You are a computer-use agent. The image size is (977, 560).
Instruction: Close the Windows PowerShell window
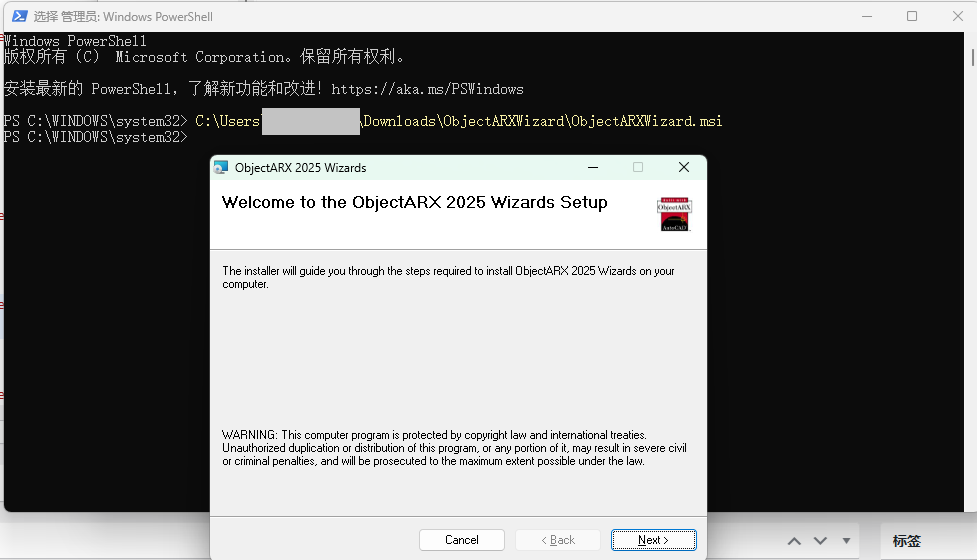[956, 16]
